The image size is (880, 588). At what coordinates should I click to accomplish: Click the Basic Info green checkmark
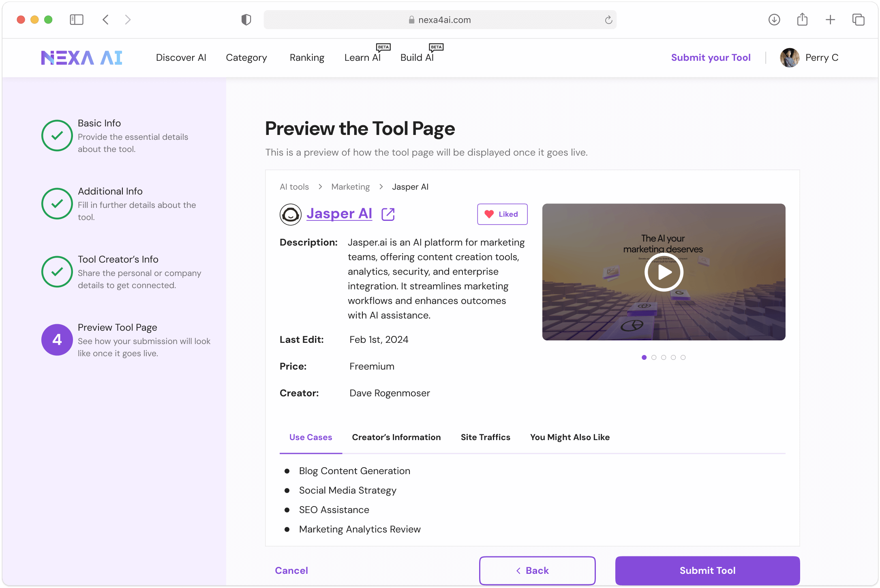click(x=57, y=135)
